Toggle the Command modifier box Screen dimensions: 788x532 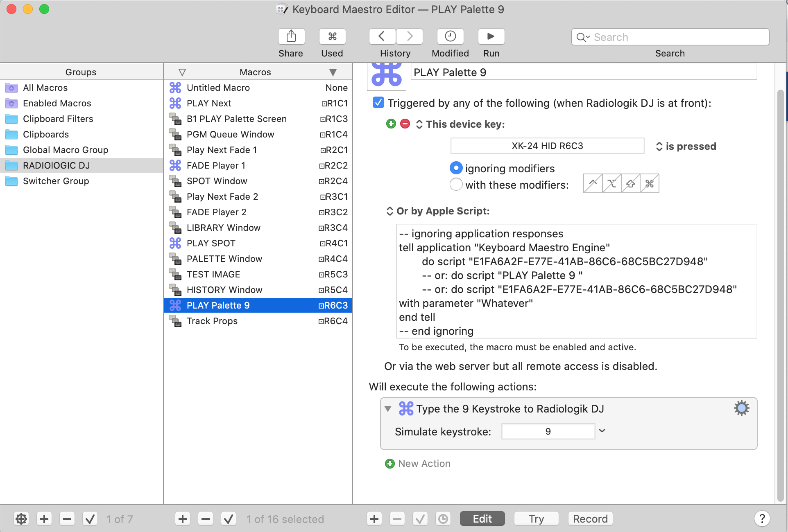649,183
